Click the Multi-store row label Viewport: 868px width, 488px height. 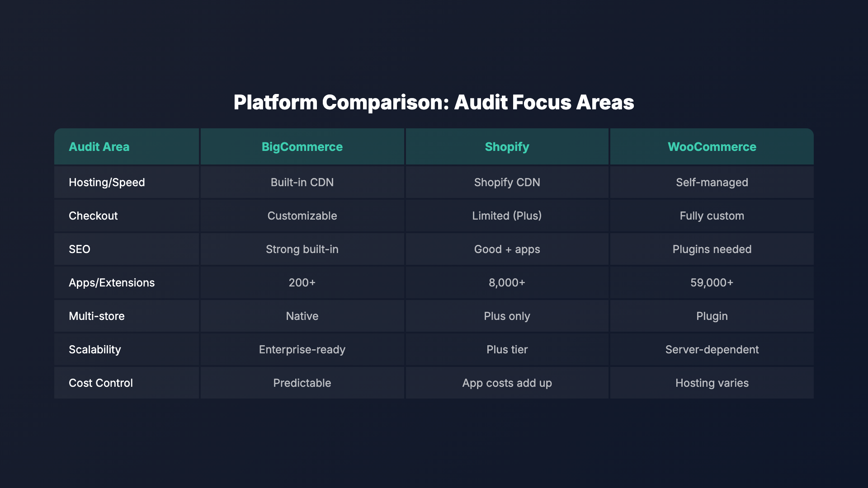pos(97,316)
